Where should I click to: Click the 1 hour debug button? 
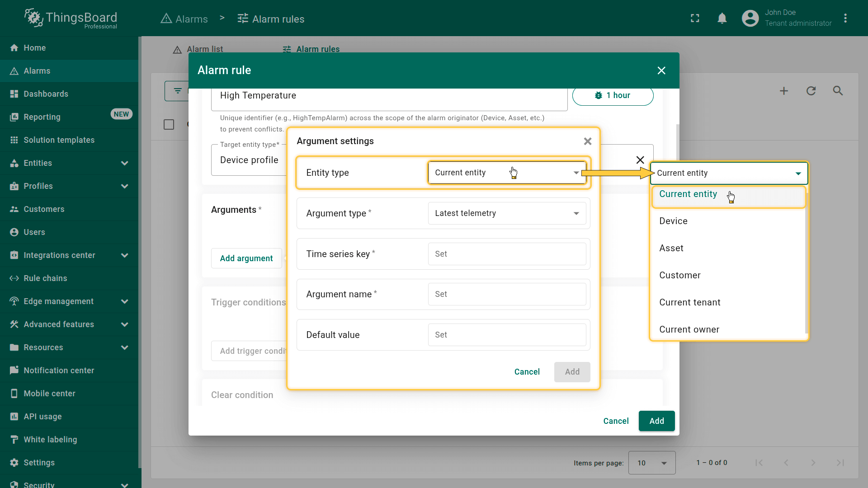click(613, 95)
